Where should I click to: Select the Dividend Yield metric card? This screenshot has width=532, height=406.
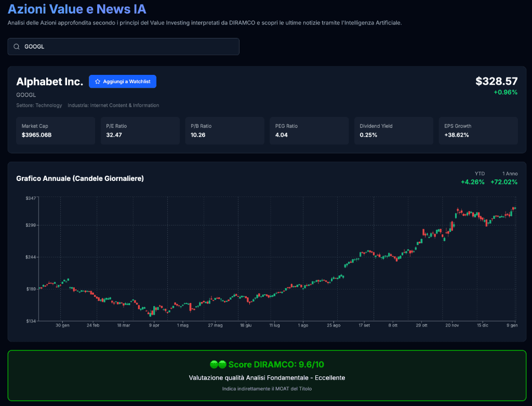pyautogui.click(x=393, y=130)
